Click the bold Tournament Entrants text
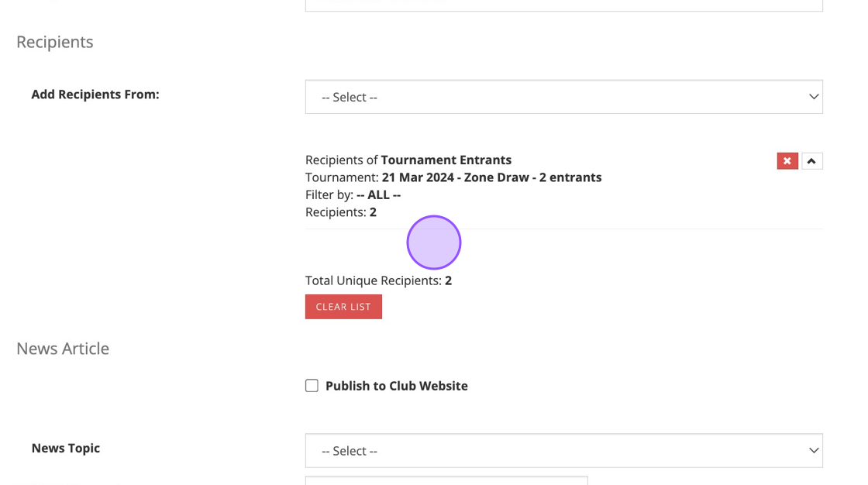The height and width of the screenshot is (485, 868). 446,160
